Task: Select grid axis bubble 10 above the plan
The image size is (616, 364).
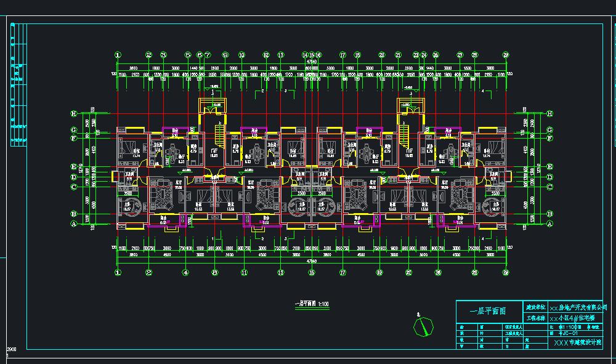Action: [241, 55]
